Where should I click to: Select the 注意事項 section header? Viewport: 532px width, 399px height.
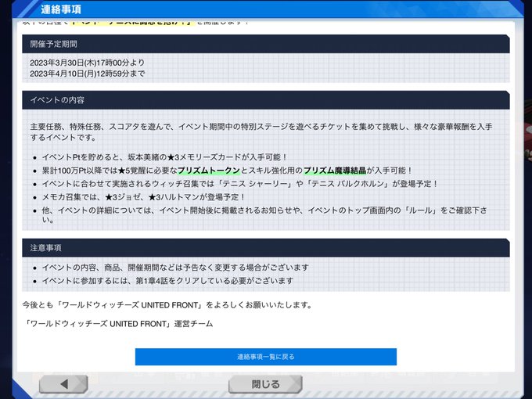[x=266, y=248]
